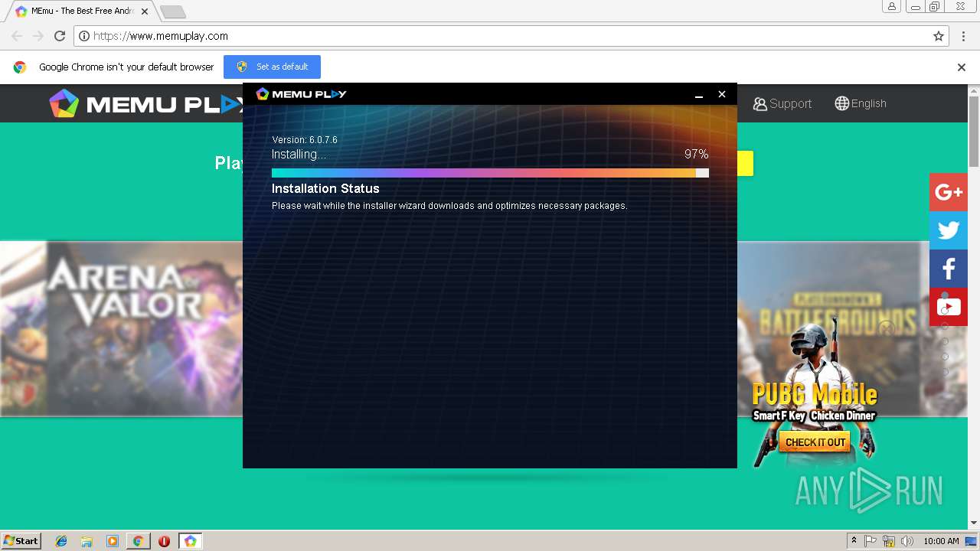Open Windows Explorer from the taskbar
This screenshot has width=980, height=551.
pos(87,541)
